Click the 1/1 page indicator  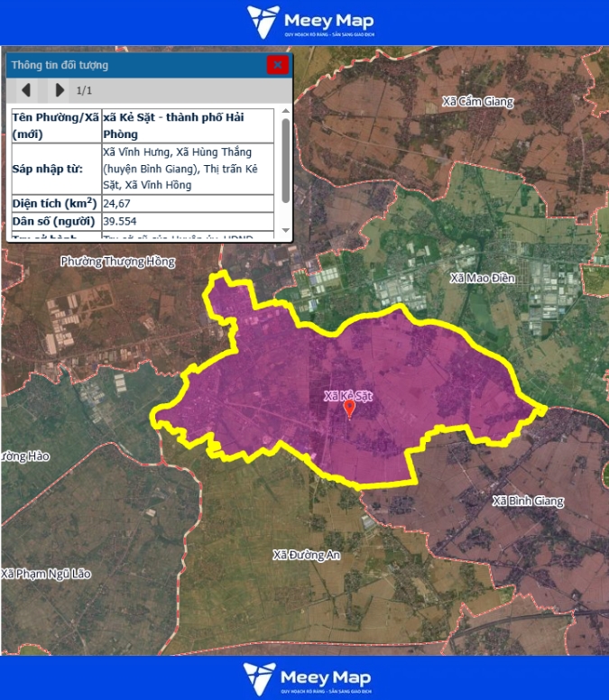84,90
